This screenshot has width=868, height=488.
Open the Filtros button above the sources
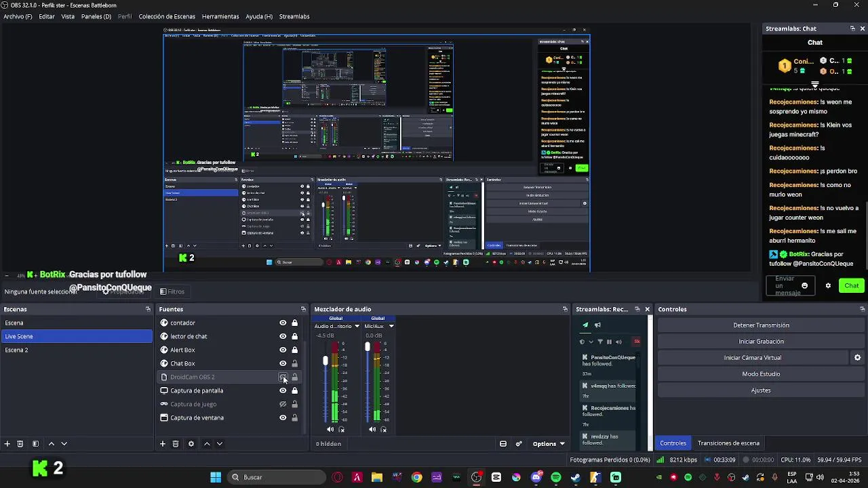tap(172, 291)
